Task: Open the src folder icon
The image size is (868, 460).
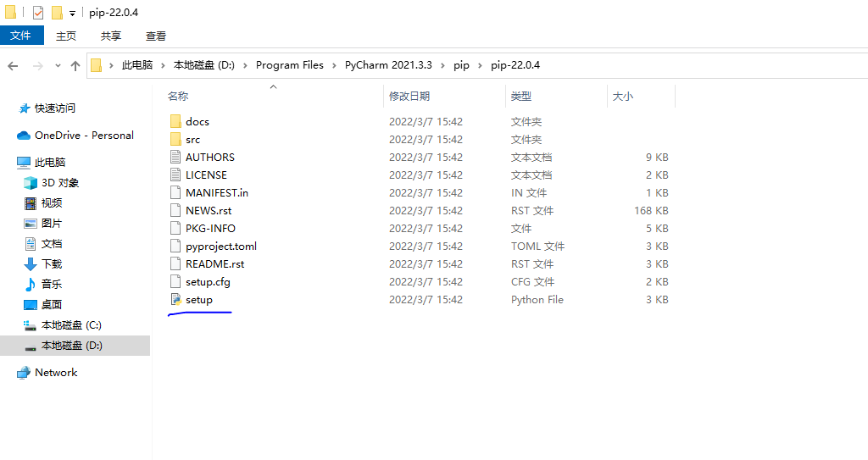Action: [x=175, y=139]
